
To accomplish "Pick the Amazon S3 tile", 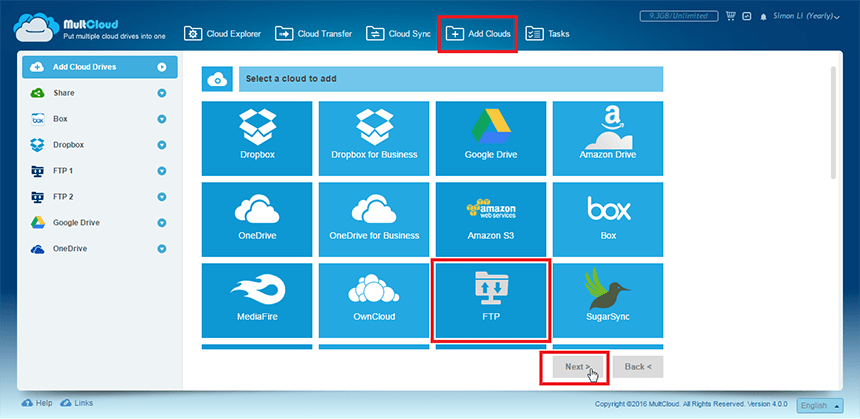I will (491, 219).
